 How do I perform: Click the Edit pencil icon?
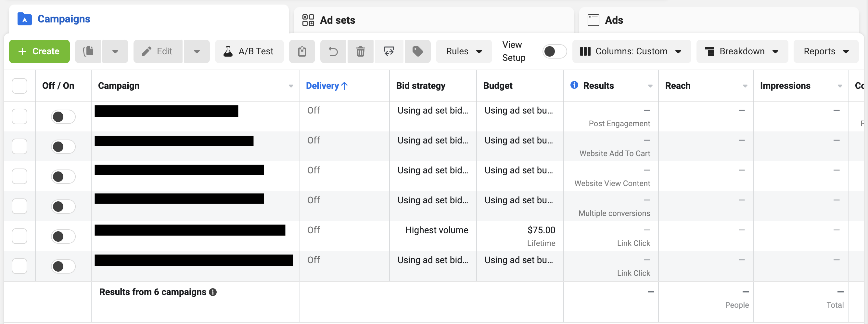[147, 51]
